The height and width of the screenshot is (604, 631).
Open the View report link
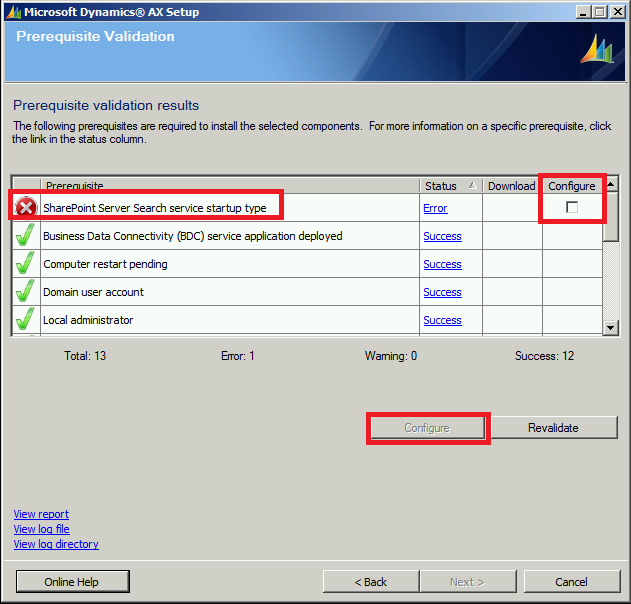[41, 514]
